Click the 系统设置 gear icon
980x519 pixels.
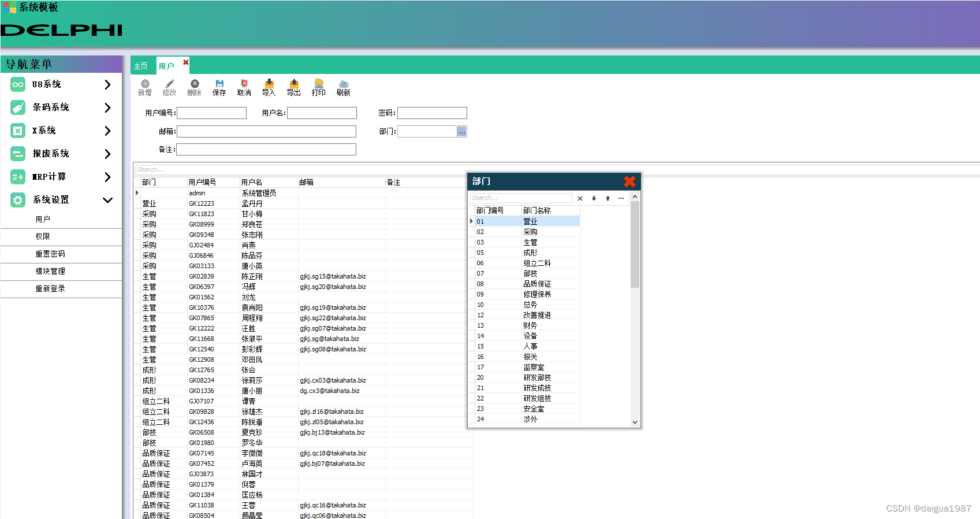pos(18,200)
